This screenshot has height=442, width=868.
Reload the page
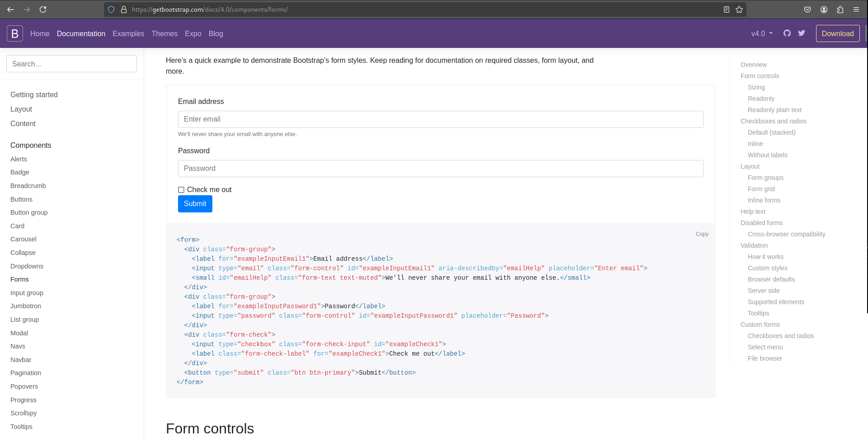pyautogui.click(x=43, y=9)
